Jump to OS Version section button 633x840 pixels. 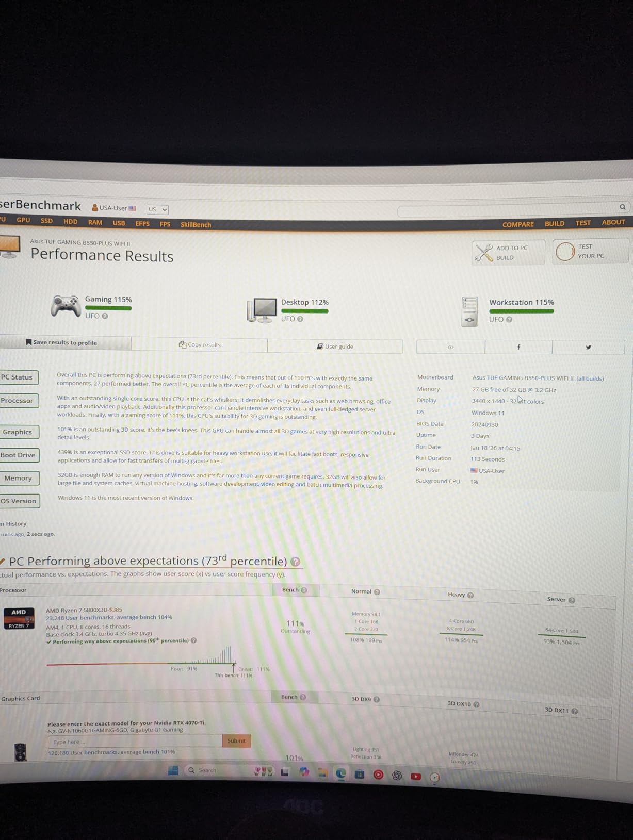coord(20,501)
